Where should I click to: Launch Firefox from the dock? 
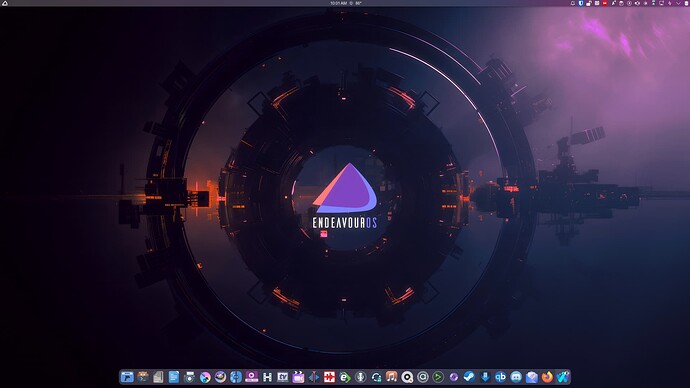click(547, 377)
